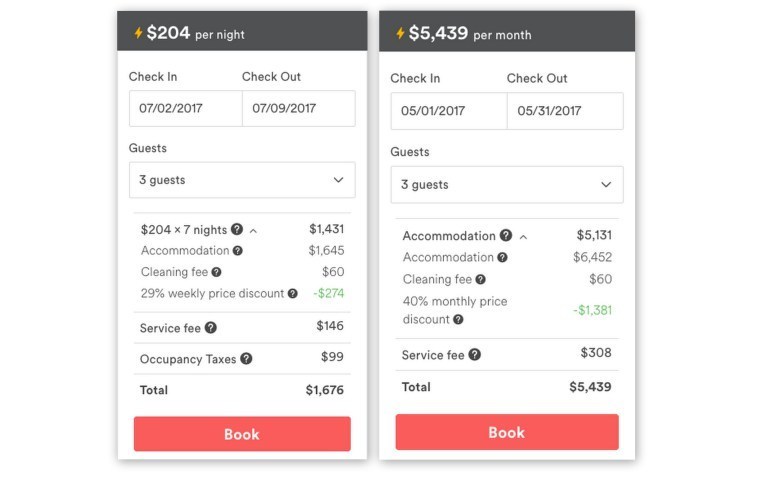The width and height of the screenshot is (768, 484).
Task: Select the 07/02/2017 check-in date field
Action: [186, 109]
